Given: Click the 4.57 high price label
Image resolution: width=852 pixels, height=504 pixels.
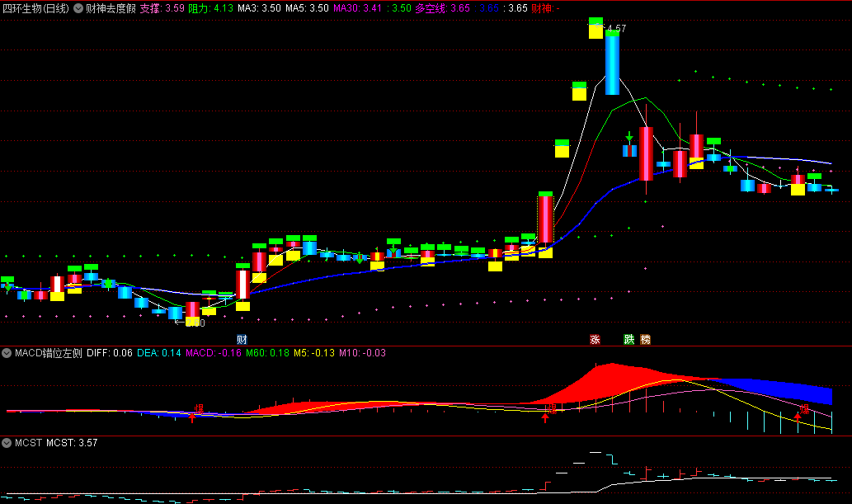Looking at the screenshot, I should coord(616,28).
